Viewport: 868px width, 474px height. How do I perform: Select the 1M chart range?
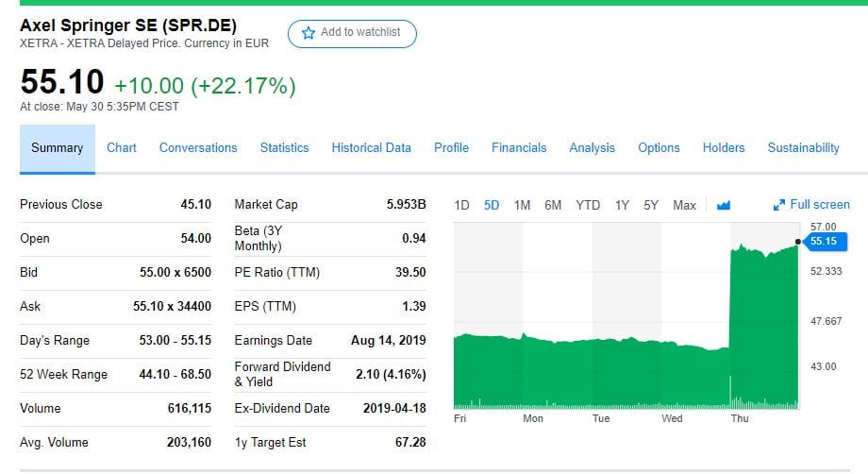coord(522,206)
